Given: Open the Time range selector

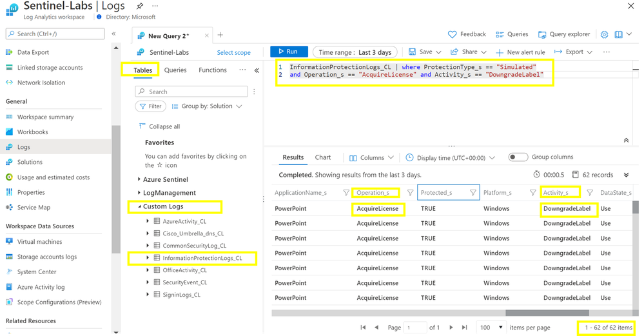Looking at the screenshot, I should 355,52.
